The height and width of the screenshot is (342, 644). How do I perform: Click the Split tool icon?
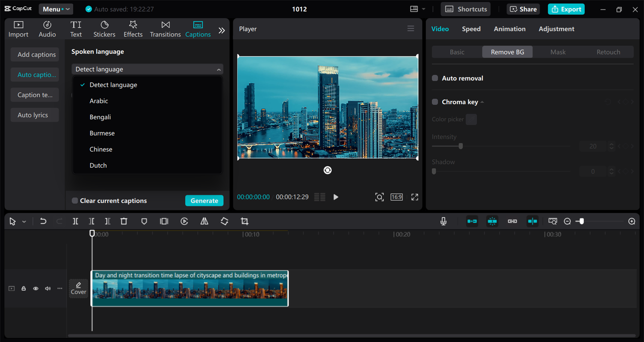point(75,221)
